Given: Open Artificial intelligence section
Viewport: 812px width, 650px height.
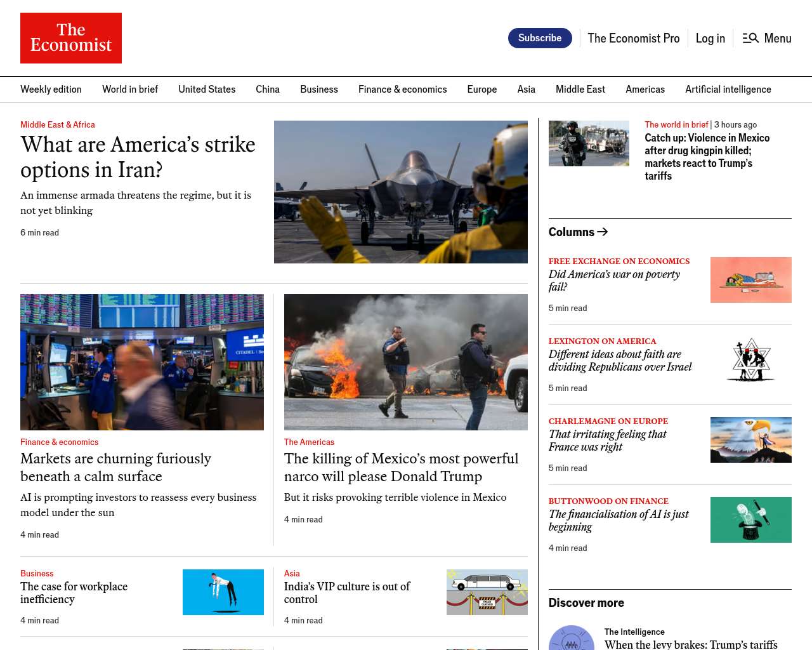Looking at the screenshot, I should 728,90.
